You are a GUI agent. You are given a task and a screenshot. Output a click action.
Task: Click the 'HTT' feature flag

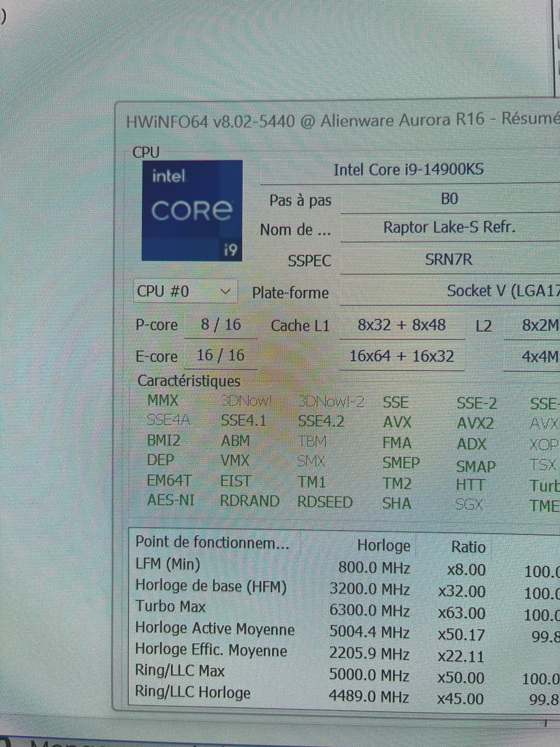[x=471, y=485]
